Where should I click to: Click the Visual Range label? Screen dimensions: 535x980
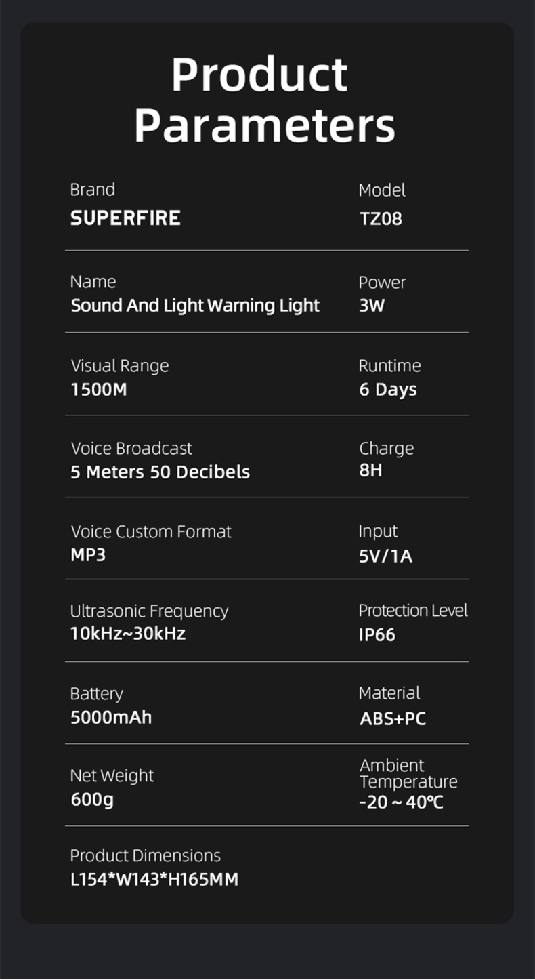(120, 366)
